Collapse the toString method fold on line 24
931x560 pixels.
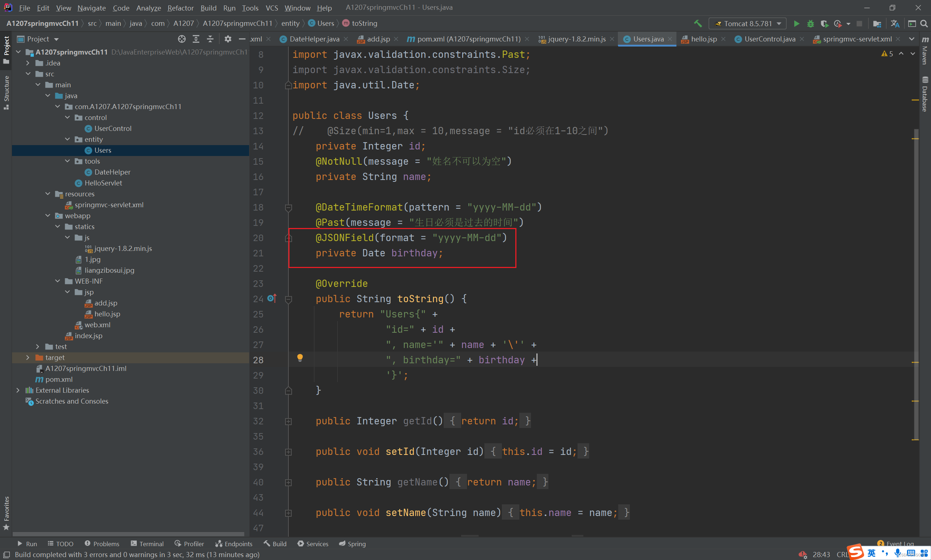[288, 299]
